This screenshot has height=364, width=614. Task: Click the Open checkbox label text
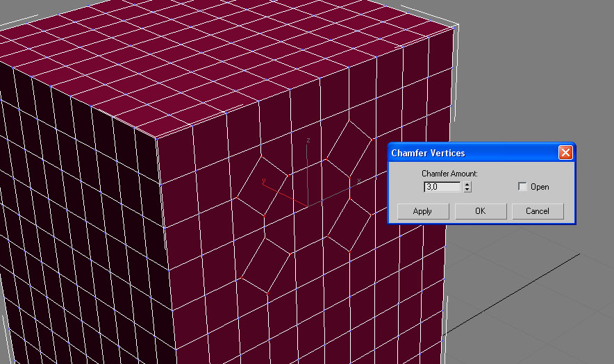(540, 187)
